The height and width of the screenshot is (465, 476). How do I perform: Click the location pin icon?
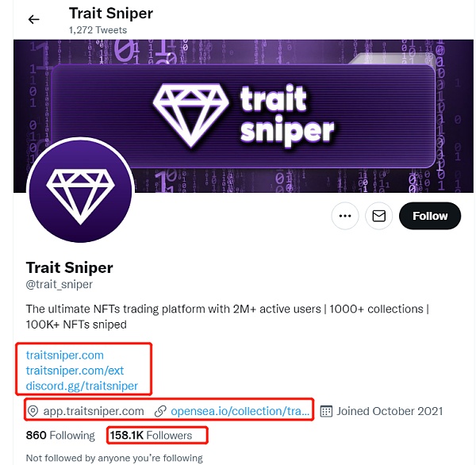pyautogui.click(x=33, y=411)
